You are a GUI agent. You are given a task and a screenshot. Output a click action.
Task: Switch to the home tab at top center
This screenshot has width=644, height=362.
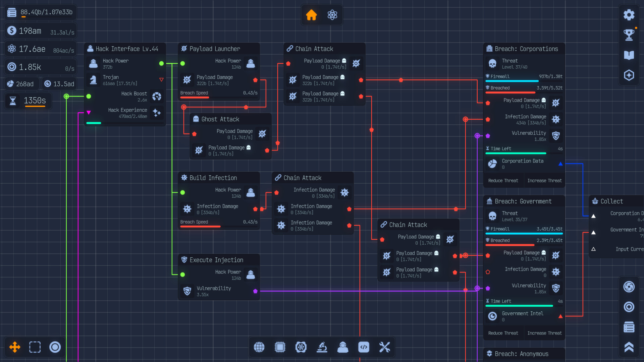[311, 15]
